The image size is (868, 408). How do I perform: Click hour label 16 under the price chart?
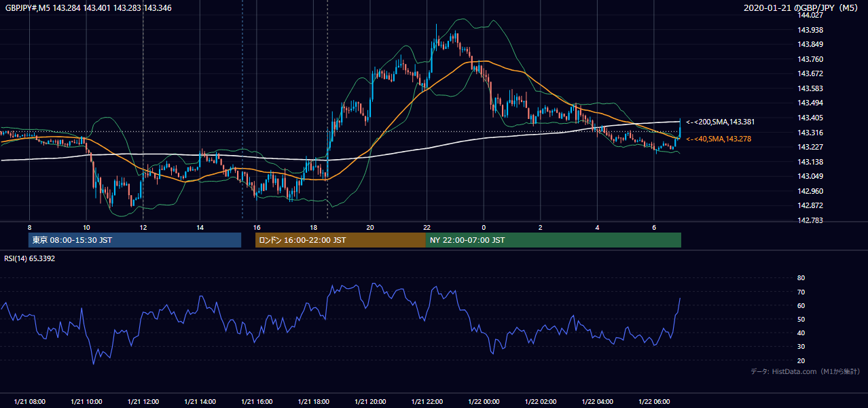(x=256, y=227)
